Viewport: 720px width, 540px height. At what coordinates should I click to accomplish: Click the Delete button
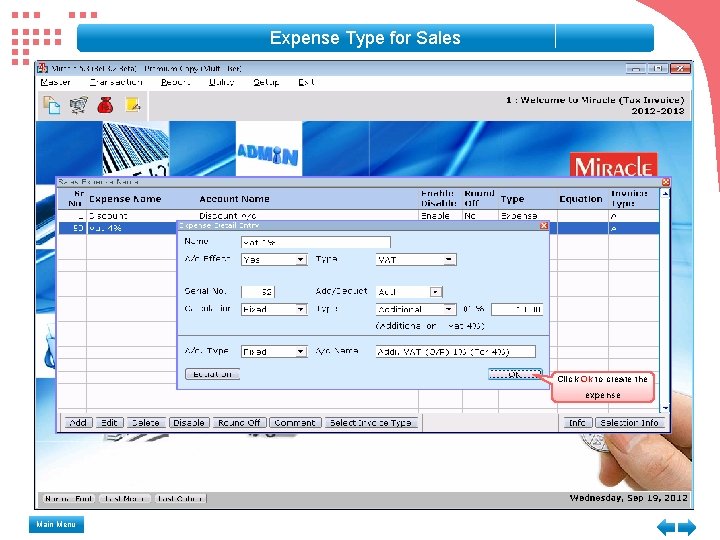146,422
